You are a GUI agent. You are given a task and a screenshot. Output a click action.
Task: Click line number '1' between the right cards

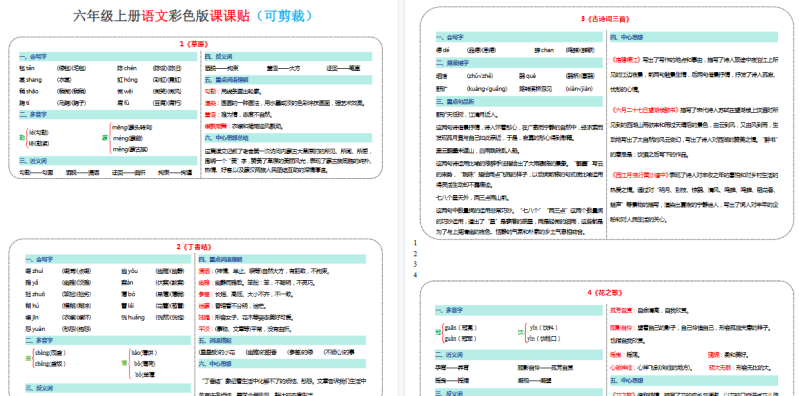click(415, 243)
